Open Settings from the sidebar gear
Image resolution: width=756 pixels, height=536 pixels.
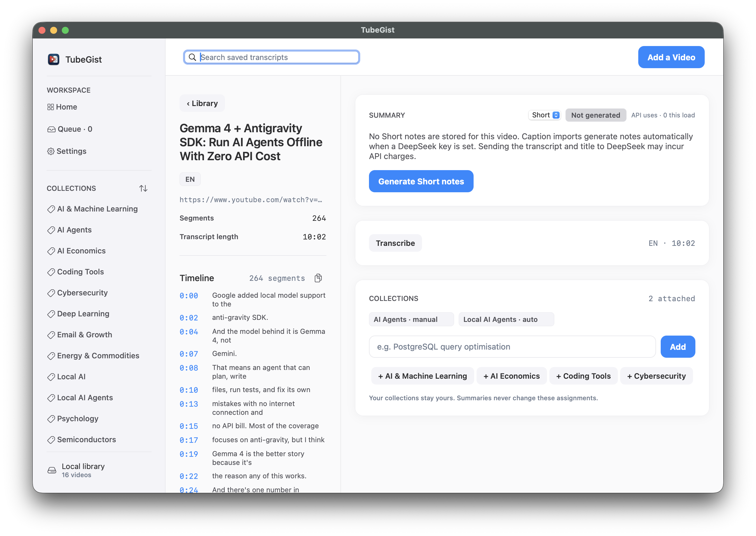click(x=67, y=151)
